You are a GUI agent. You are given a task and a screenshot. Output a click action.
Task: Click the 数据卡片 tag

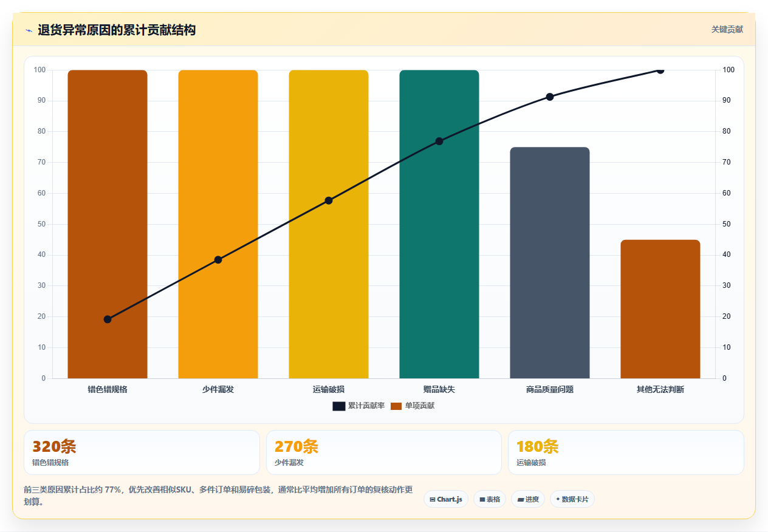572,499
